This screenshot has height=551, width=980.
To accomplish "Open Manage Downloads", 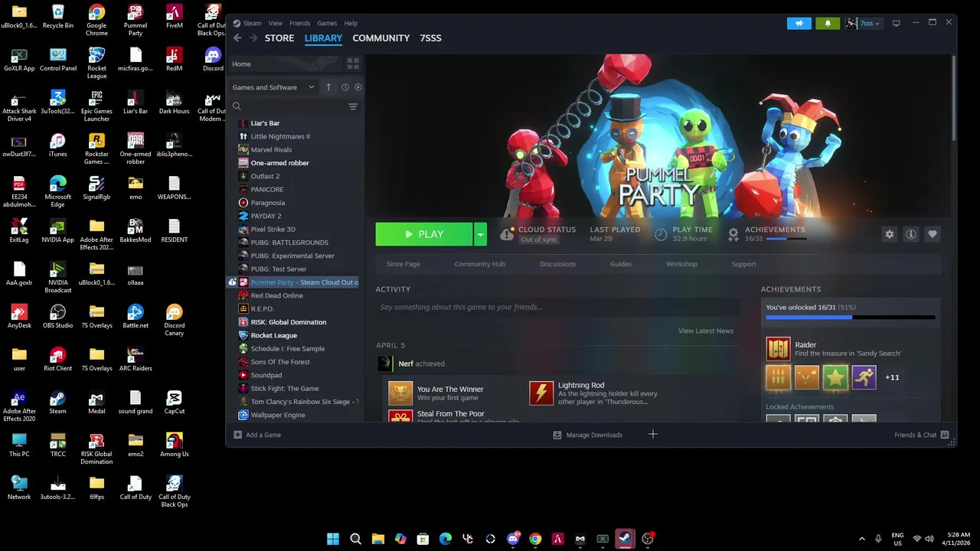I will [x=588, y=435].
